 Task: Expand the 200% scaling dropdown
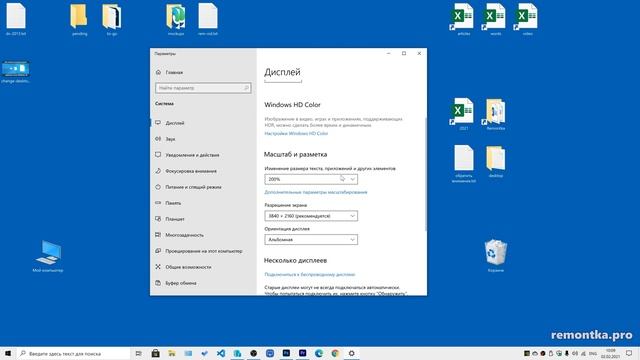point(311,179)
